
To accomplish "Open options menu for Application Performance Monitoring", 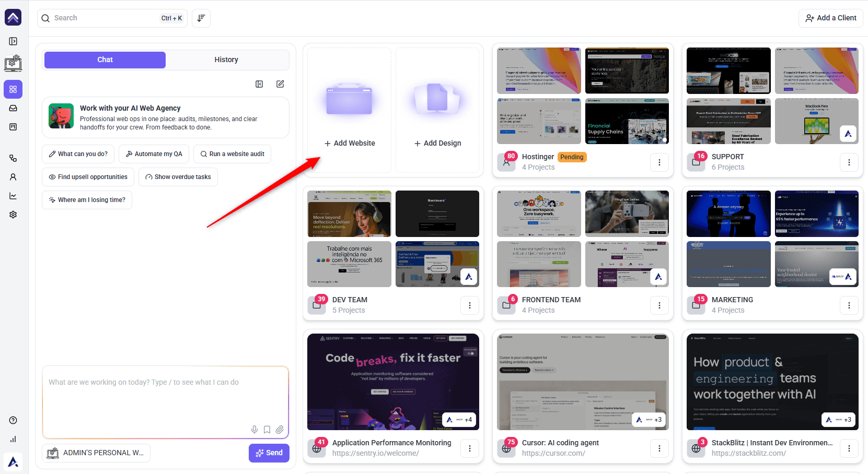I will pyautogui.click(x=470, y=448).
